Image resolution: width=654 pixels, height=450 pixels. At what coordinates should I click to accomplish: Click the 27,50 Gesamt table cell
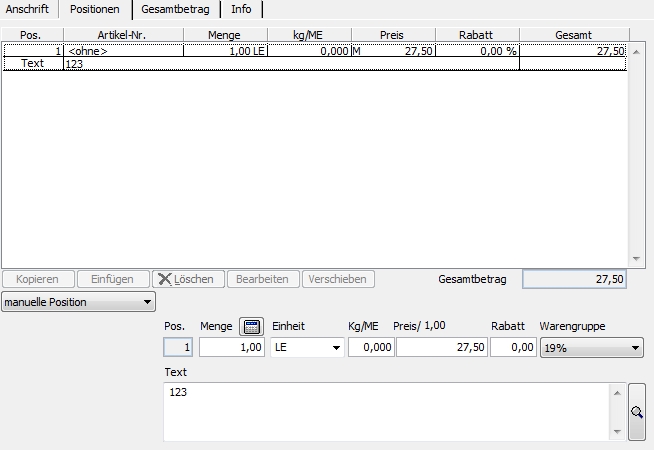pos(573,51)
